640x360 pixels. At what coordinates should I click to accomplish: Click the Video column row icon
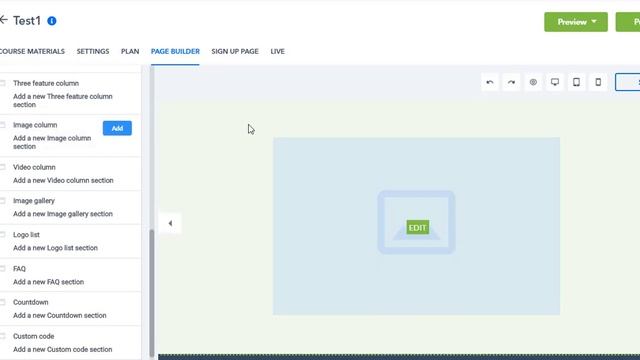click(x=2, y=167)
